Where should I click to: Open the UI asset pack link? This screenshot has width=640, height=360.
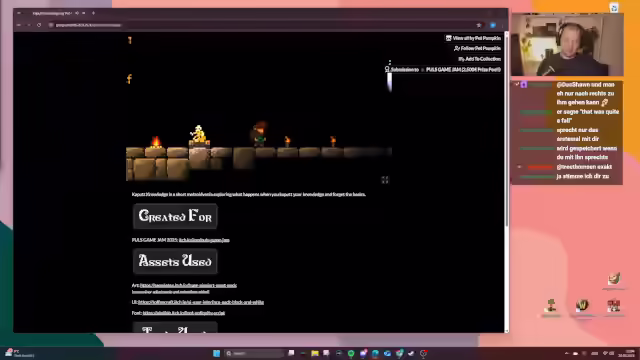[x=201, y=302]
